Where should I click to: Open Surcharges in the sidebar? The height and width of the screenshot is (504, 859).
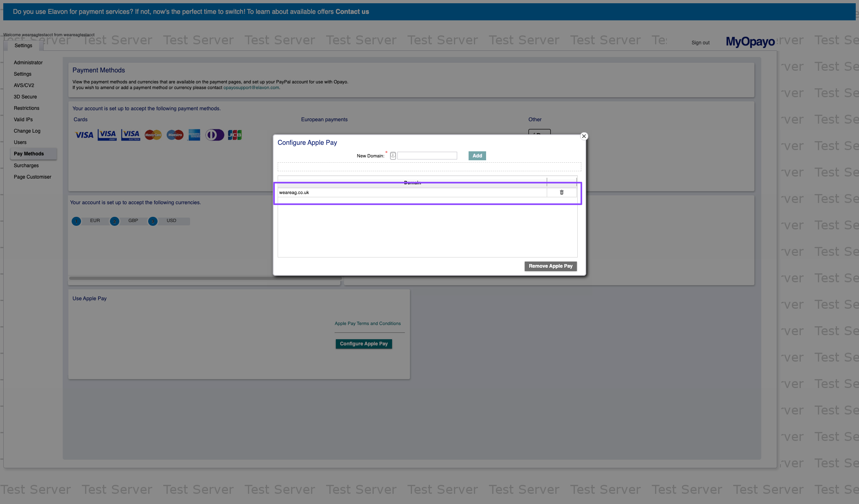coord(26,166)
